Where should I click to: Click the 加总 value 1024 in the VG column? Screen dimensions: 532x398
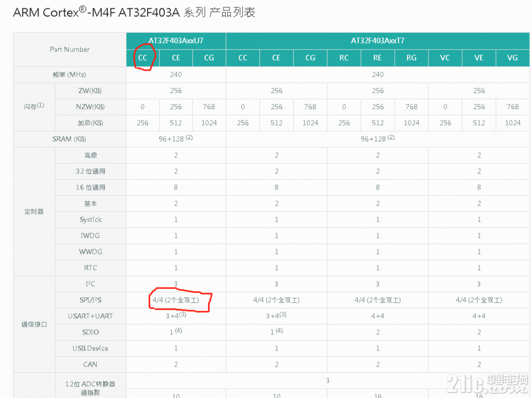tap(512, 123)
